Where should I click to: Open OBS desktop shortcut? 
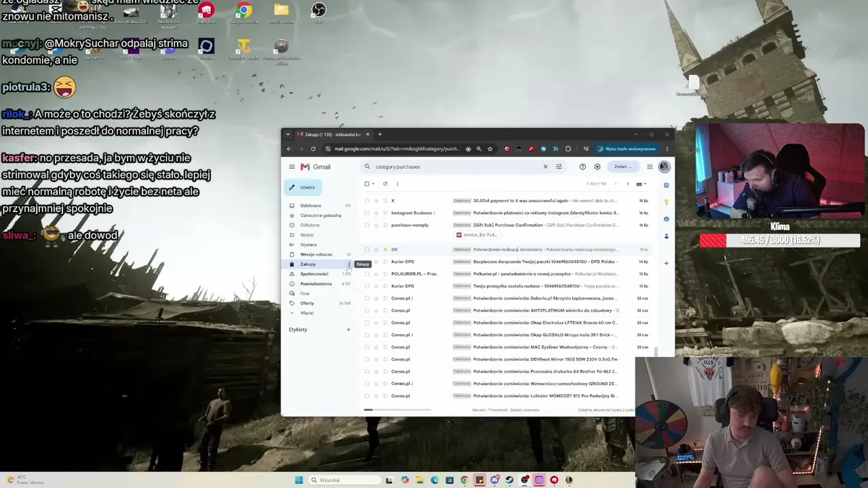click(x=319, y=13)
